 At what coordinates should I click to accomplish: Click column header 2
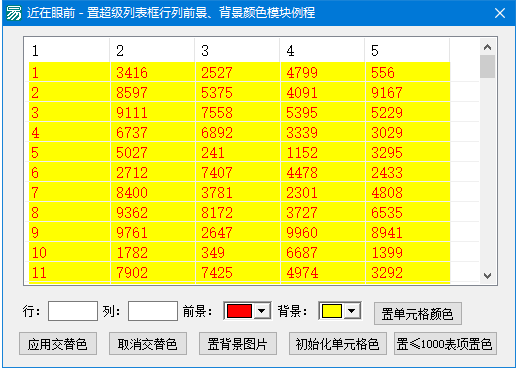tap(152, 50)
